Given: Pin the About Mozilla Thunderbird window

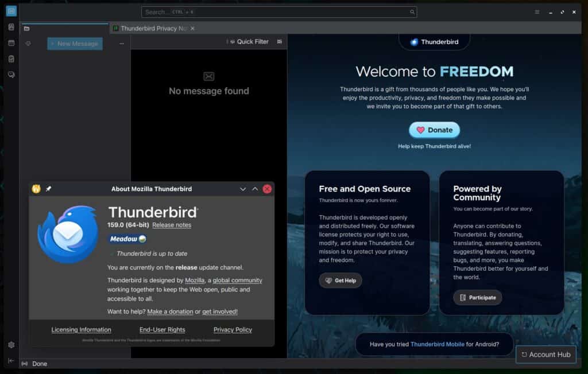Looking at the screenshot, I should [x=48, y=189].
